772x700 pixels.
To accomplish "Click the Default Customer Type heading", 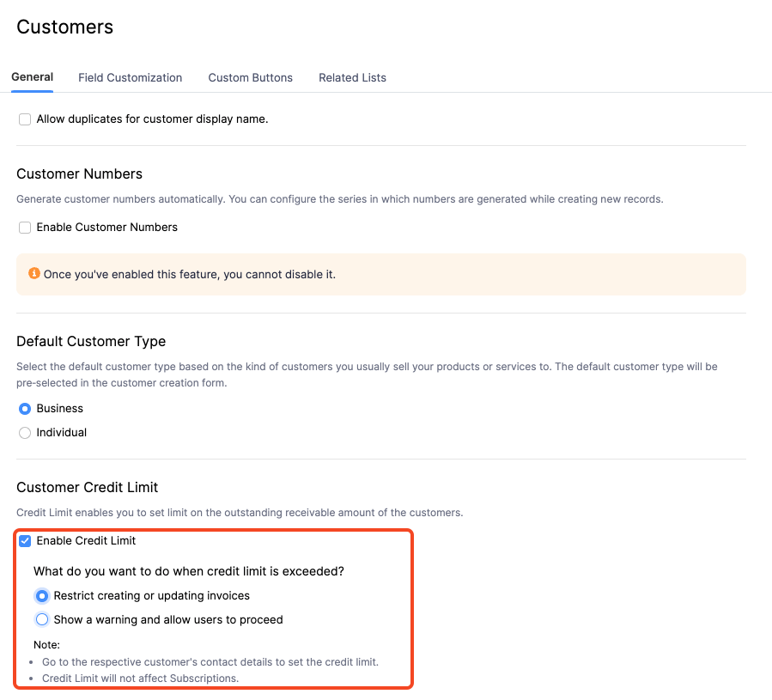I will 91,341.
